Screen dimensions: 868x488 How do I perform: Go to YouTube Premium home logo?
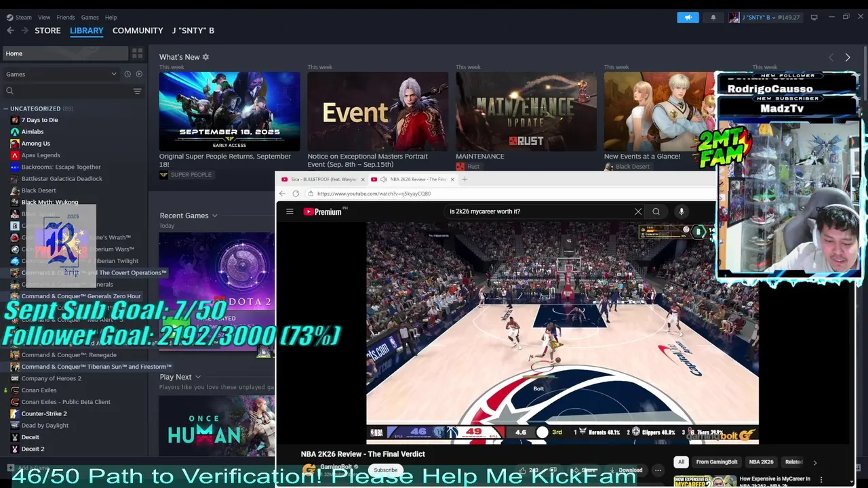coord(324,211)
